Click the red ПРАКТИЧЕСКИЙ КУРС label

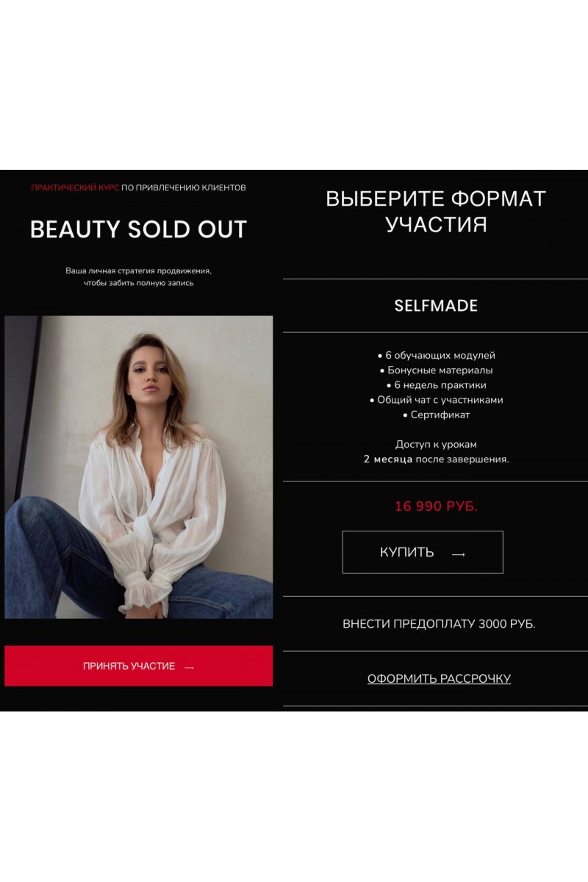click(75, 188)
